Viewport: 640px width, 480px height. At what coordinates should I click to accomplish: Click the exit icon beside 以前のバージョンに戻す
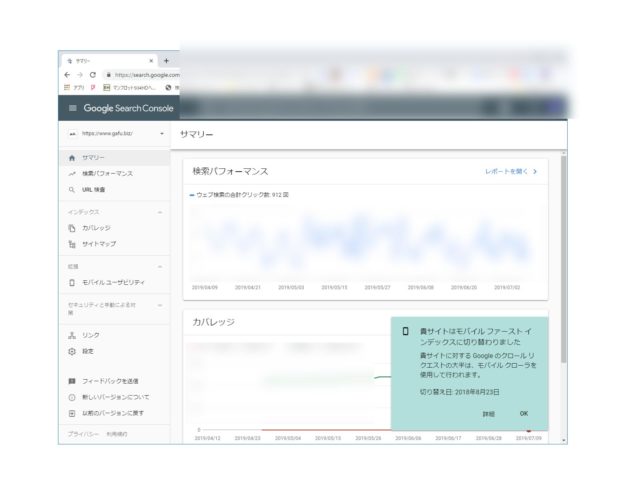point(72,413)
